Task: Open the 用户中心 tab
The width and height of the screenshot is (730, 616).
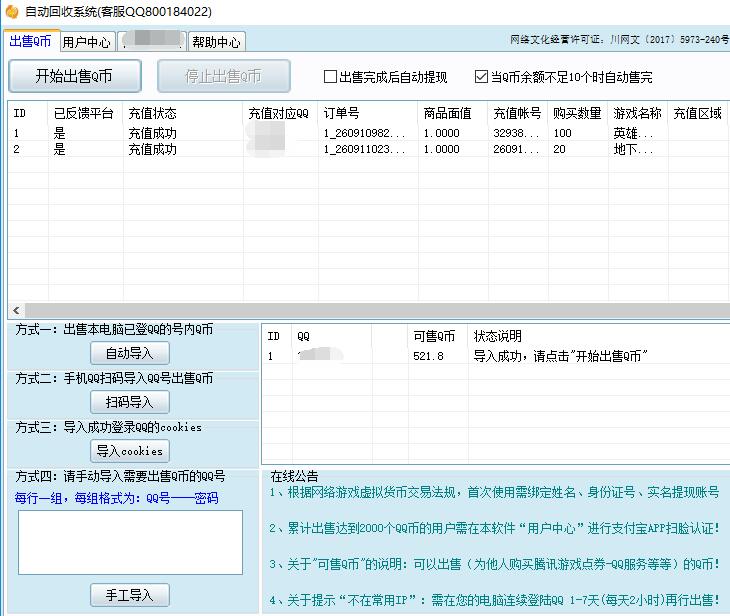Action: pos(87,42)
